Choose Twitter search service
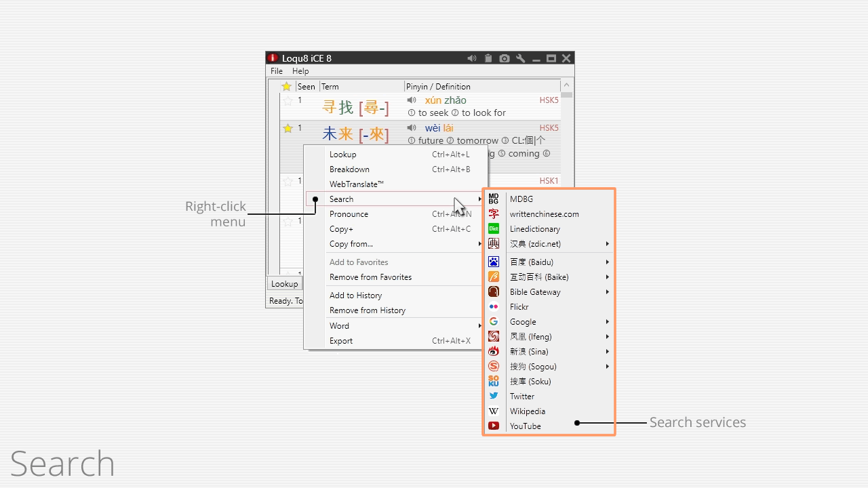Viewport: 868px width, 488px height. [x=522, y=396]
